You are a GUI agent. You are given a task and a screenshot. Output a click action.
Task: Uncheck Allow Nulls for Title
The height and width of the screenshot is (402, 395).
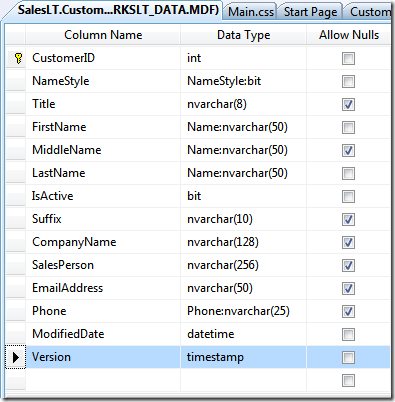[348, 105]
